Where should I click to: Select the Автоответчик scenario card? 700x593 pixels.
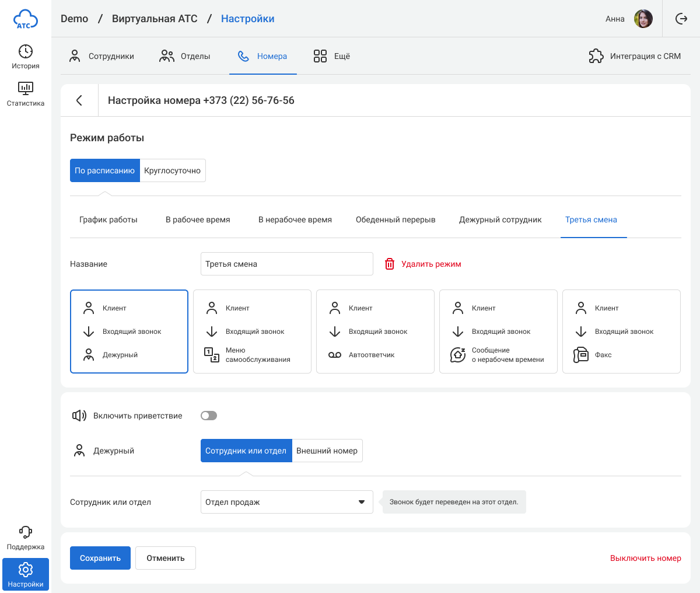point(375,332)
